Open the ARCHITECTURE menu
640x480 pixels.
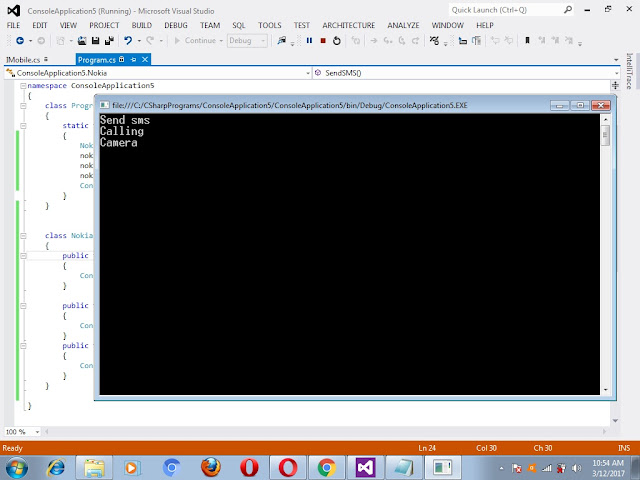coord(349,25)
